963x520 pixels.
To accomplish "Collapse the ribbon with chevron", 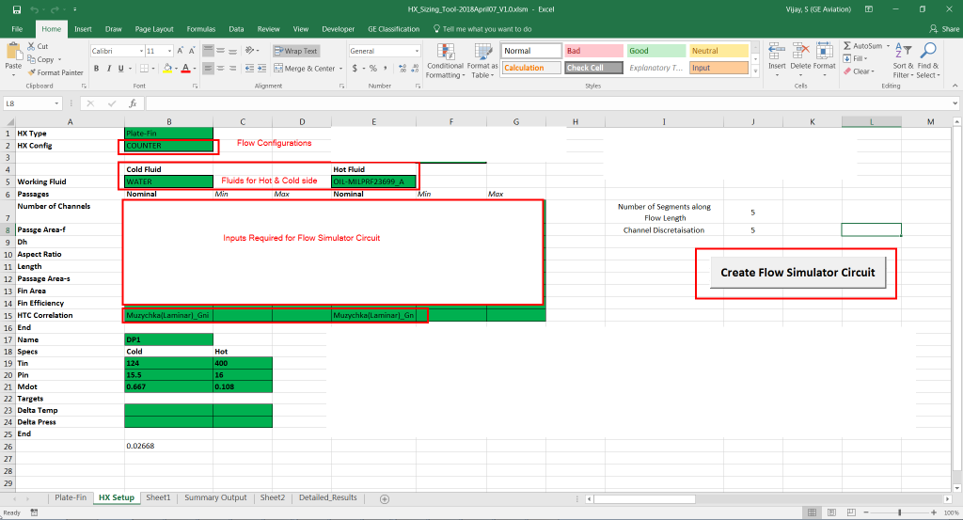I will coord(954,85).
